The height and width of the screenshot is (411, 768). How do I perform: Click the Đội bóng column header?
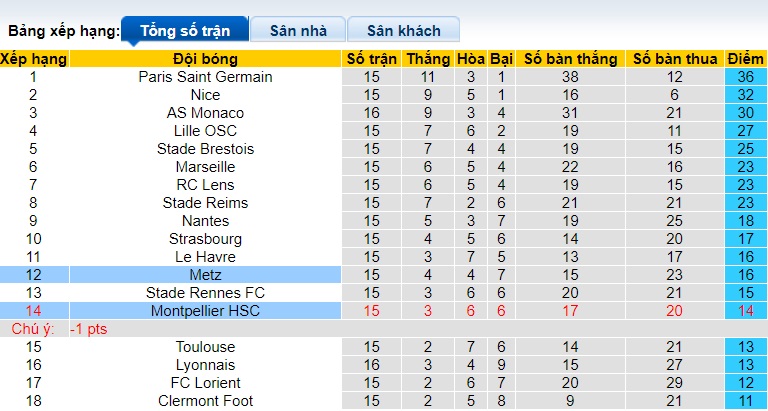pos(205,59)
